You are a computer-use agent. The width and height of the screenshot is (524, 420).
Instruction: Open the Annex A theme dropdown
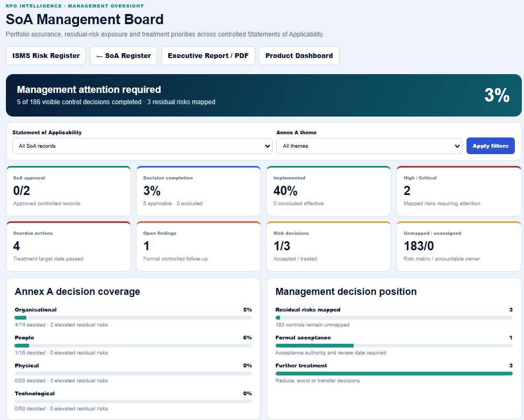pyautogui.click(x=369, y=146)
